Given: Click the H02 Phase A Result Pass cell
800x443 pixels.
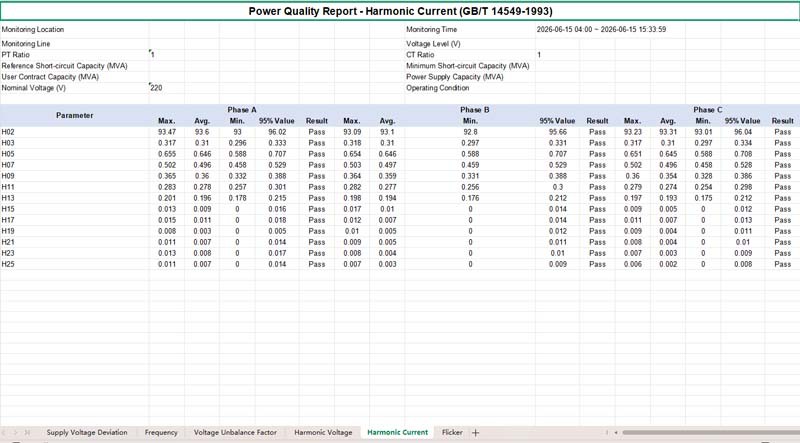Looking at the screenshot, I should point(316,132).
